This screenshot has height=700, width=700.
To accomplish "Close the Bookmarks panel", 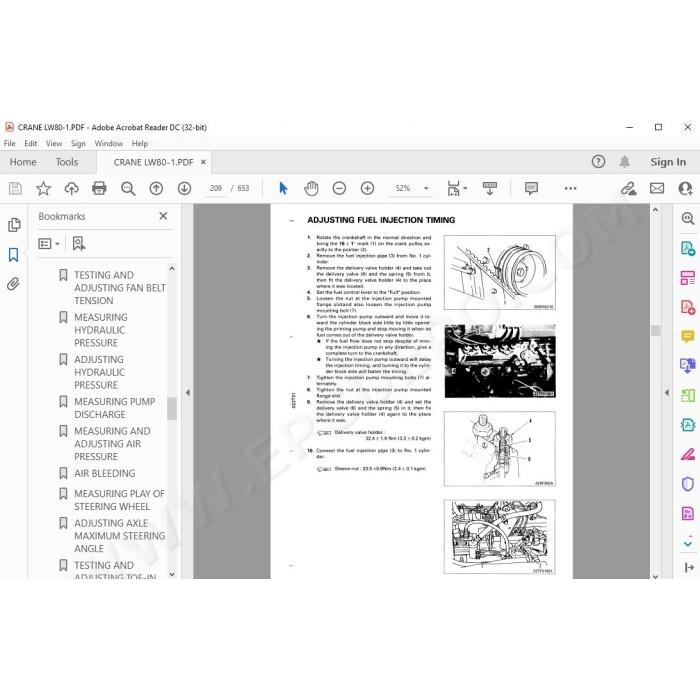I will 163,216.
